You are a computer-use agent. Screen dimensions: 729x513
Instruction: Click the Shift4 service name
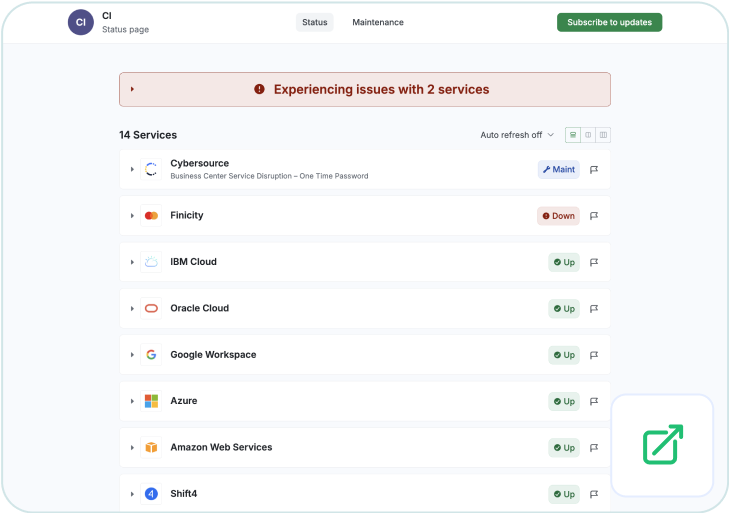[184, 493]
